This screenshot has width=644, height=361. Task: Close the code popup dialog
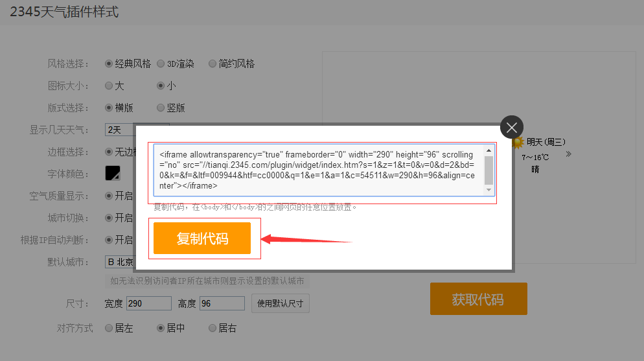pos(511,127)
